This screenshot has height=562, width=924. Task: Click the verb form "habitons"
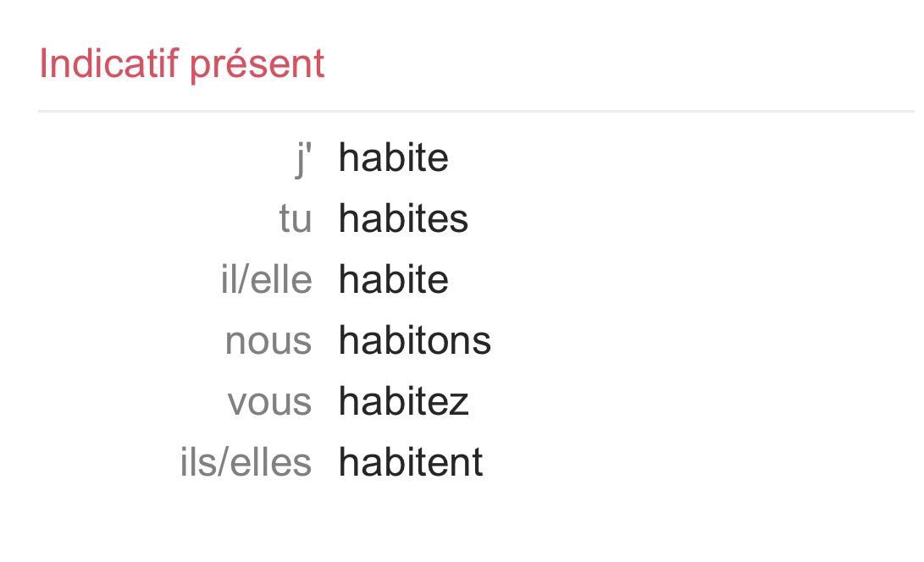coord(414,341)
